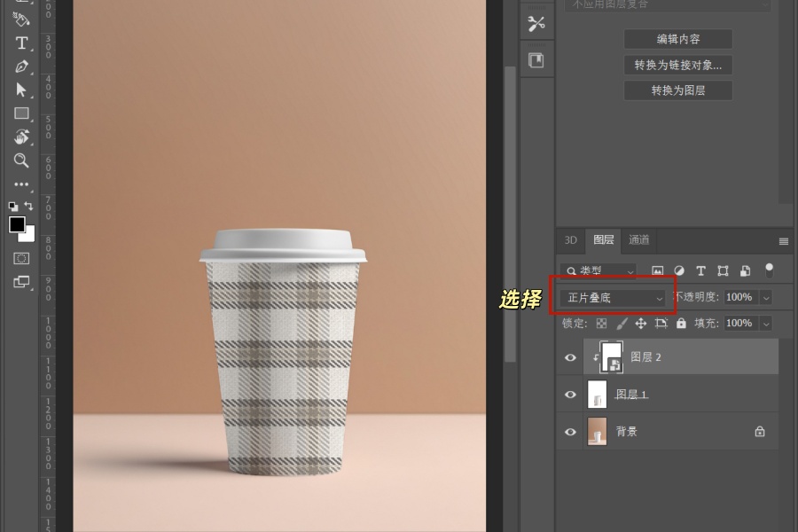Select the 图层 1 layer thumbnail

coord(597,394)
